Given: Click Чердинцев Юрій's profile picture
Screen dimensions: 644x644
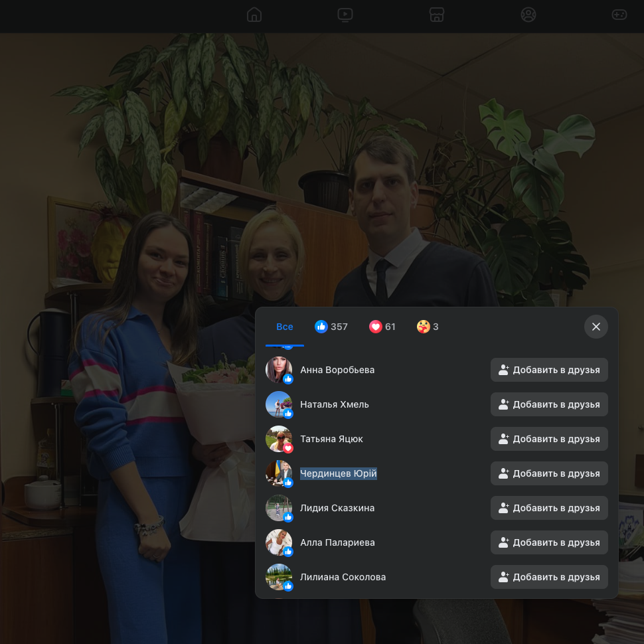Looking at the screenshot, I should pos(279,473).
